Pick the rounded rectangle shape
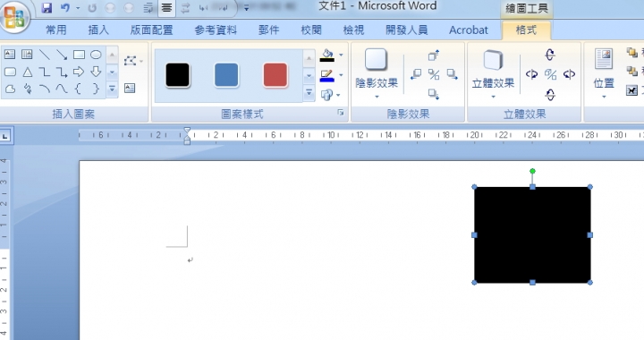 (10, 72)
